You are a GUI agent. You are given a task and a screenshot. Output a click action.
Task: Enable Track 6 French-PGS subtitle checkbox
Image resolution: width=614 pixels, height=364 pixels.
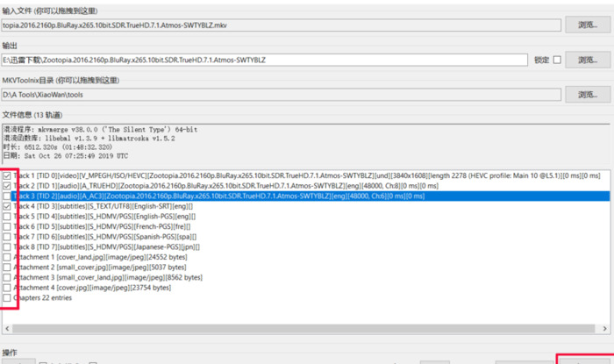9,227
